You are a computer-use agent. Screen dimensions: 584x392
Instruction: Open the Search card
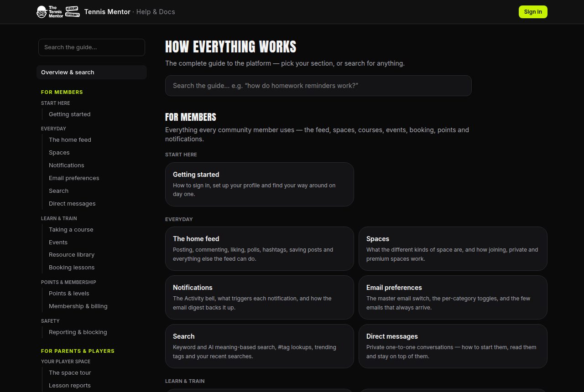[x=259, y=346]
